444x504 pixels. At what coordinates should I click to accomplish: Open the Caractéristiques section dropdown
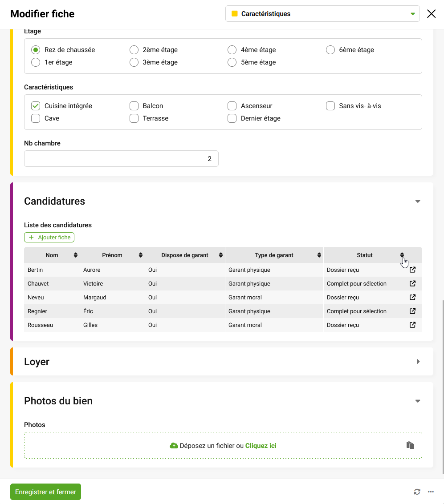click(322, 13)
